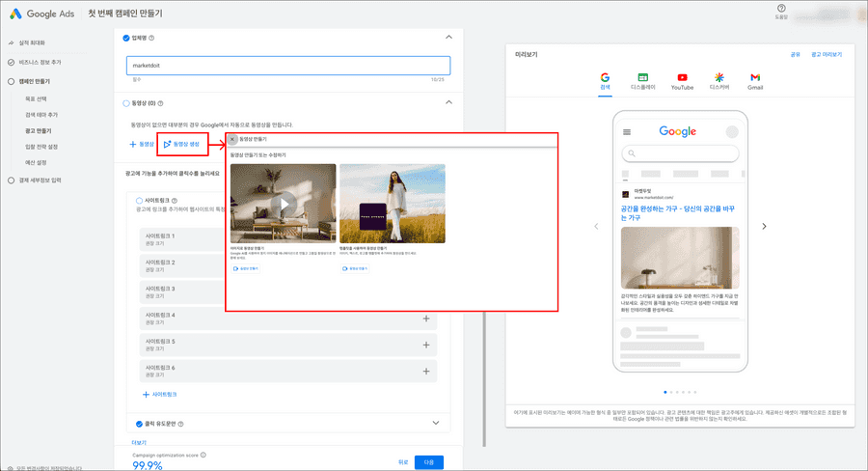The height and width of the screenshot is (471, 868).
Task: Click 동영상 만들기 button under template option
Action: tap(355, 268)
